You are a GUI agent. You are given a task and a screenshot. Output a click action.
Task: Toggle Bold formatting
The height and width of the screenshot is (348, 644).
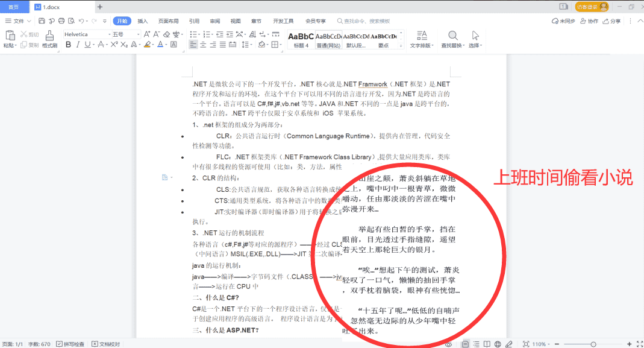68,45
